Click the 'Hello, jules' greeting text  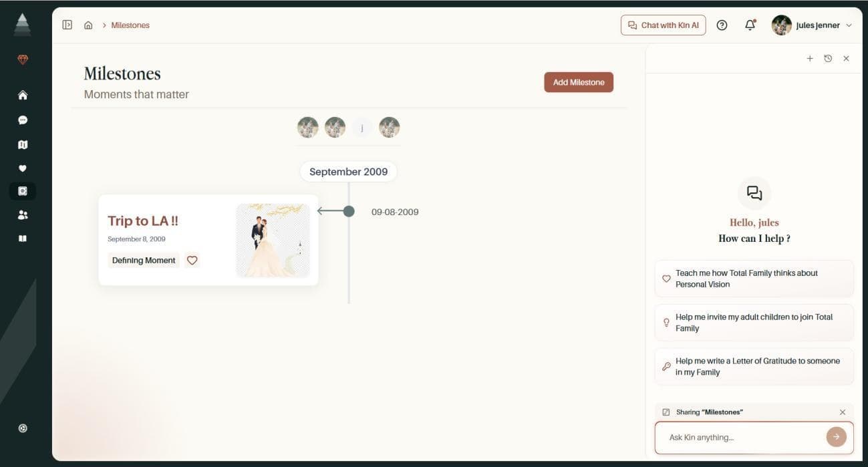pos(754,222)
